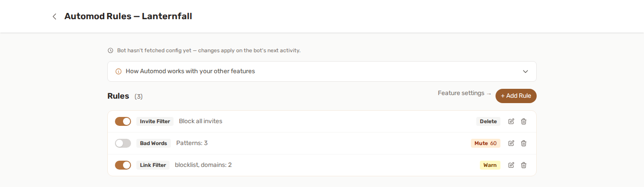
Task: Delete the Invite Filter rule via trash icon
Action: 524,121
